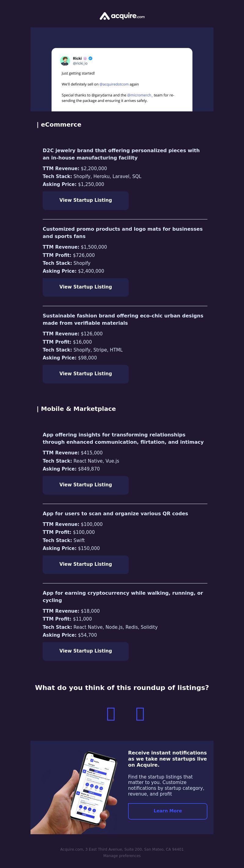View the QR code scanner app listing
Screen dimensions: 244x868
coord(85,564)
